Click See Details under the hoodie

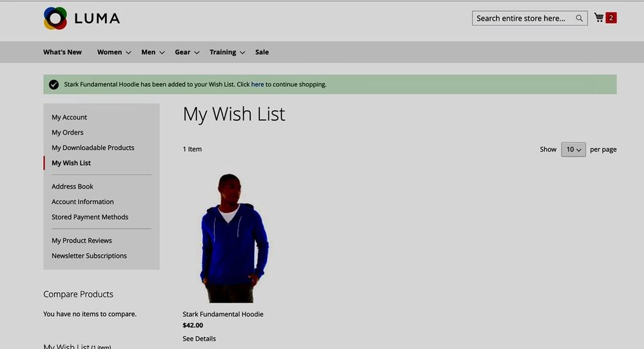pos(199,339)
